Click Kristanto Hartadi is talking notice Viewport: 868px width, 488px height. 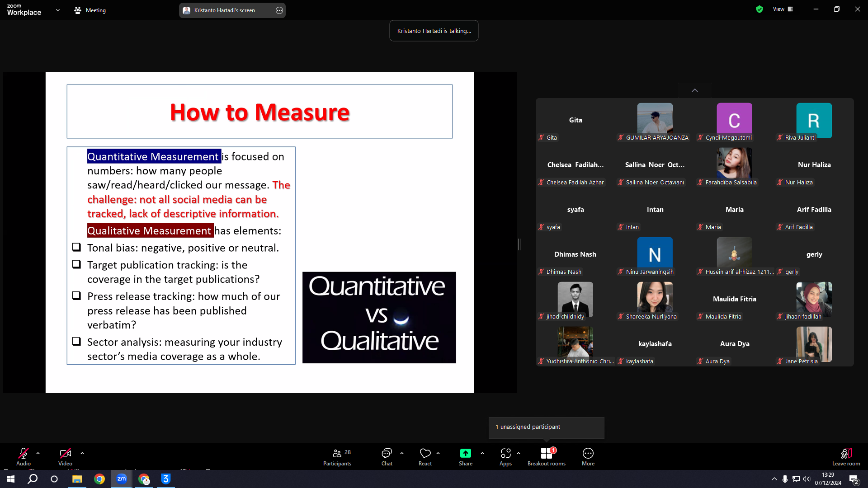point(434,31)
